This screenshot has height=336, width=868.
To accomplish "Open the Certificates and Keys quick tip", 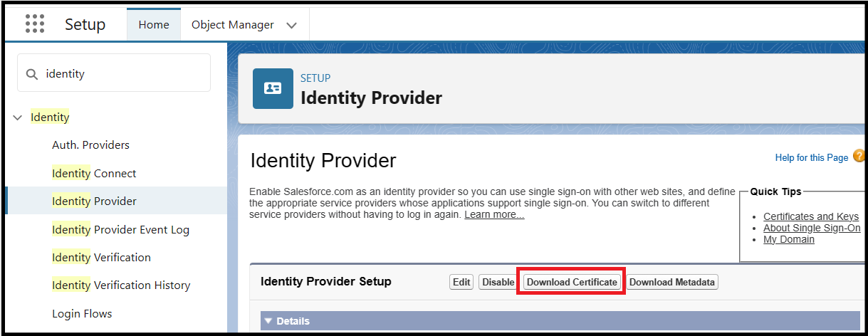I will (x=811, y=216).
